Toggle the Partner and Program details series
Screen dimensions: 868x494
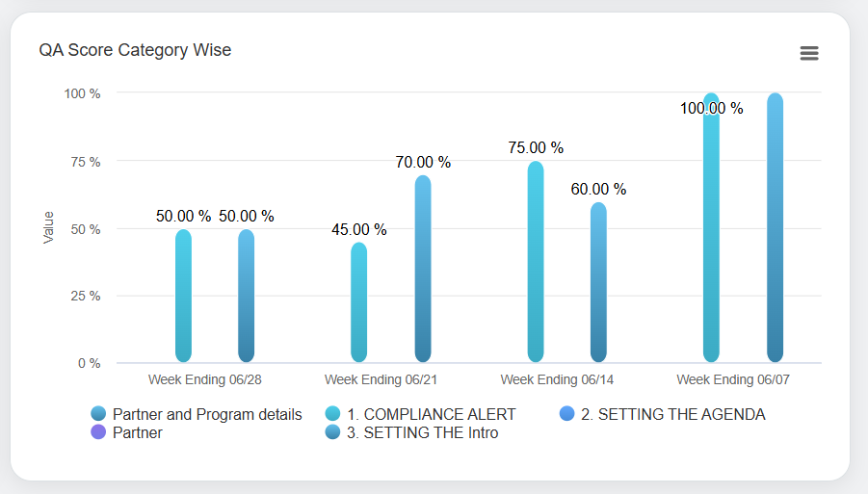tap(207, 414)
